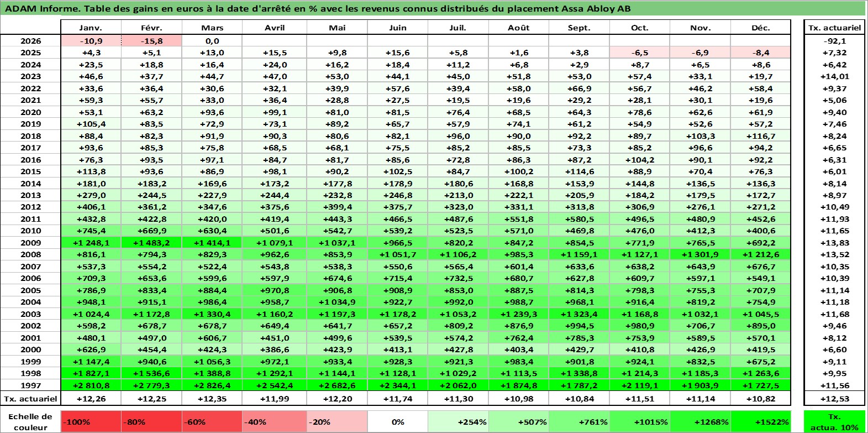Click the +105,4 cell in 2019

pos(91,124)
